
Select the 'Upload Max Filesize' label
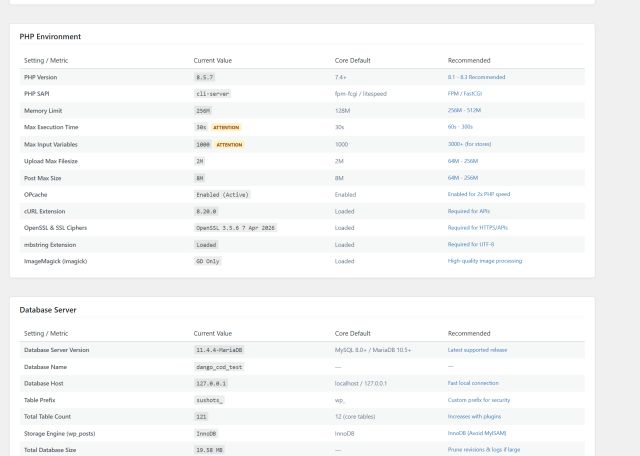pos(51,161)
